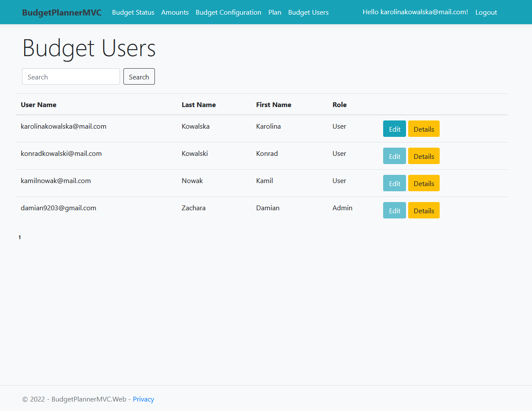The image size is (532, 411).
Task: Select damian9203@gmail.com table cell
Action: 58,208
